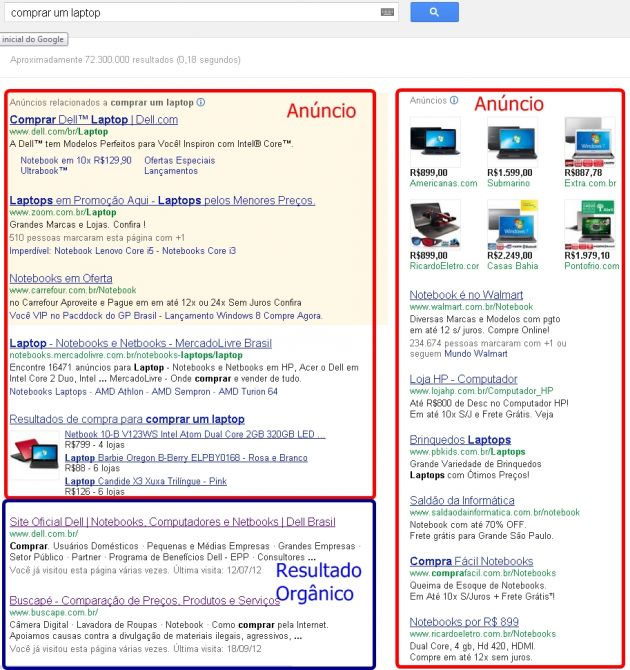
Task: Open Americanas.com laptop image priced R$899,00
Action: (435, 142)
